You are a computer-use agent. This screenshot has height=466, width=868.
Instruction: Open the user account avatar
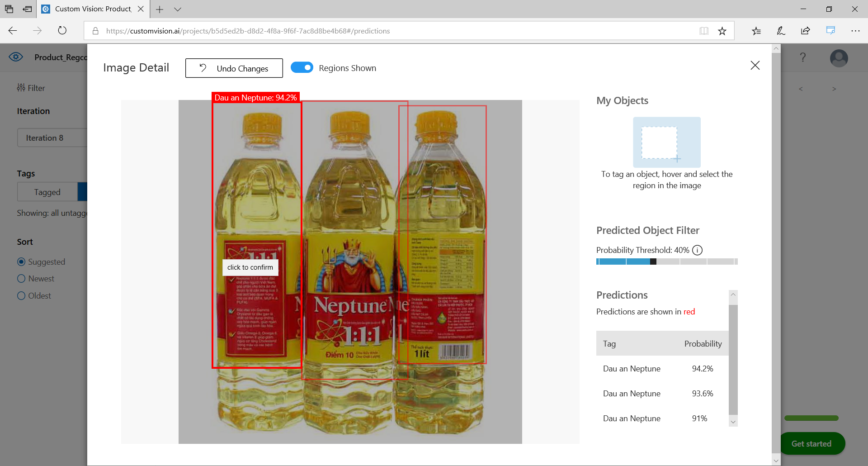tap(839, 58)
